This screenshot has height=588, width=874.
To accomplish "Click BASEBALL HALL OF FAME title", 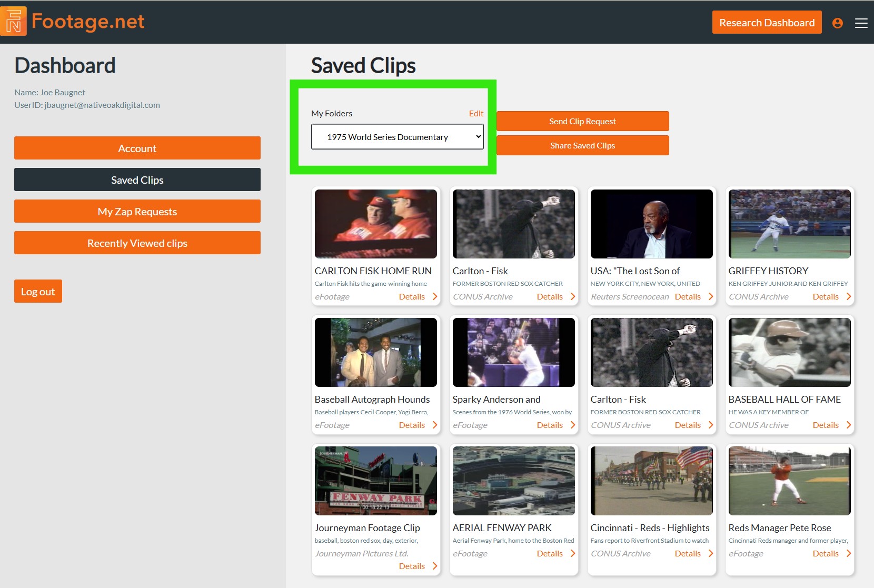I will click(x=784, y=399).
